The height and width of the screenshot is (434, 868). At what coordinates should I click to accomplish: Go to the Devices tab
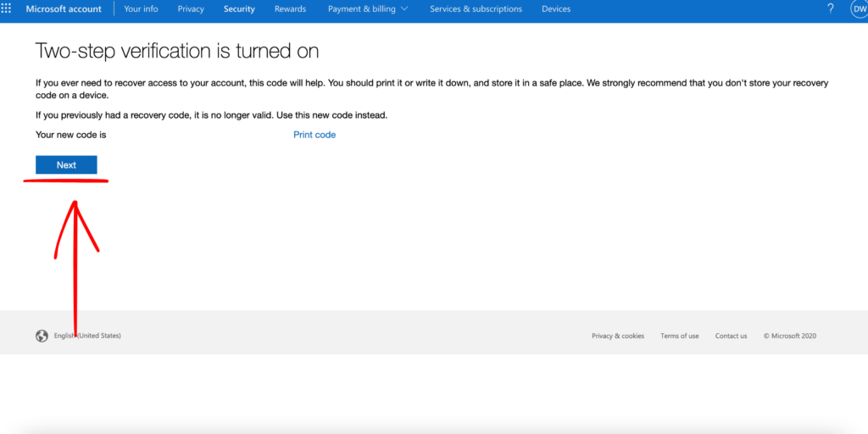[556, 9]
